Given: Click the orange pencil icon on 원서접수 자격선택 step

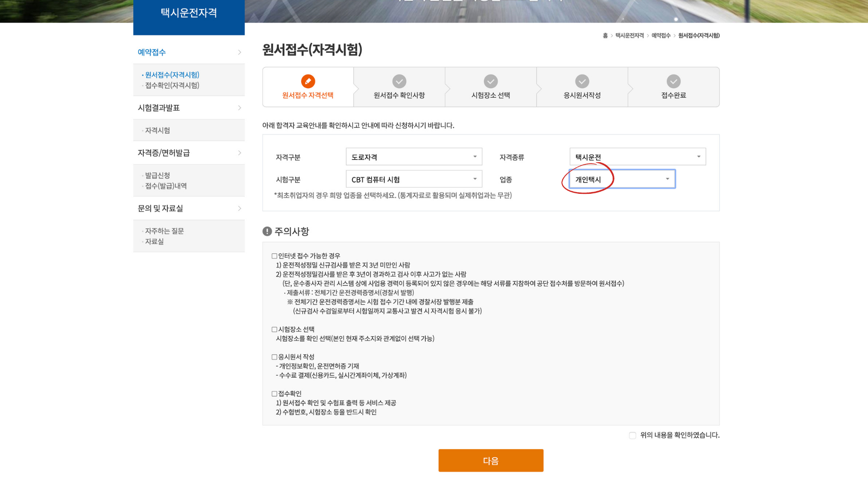Looking at the screenshot, I should click(308, 81).
